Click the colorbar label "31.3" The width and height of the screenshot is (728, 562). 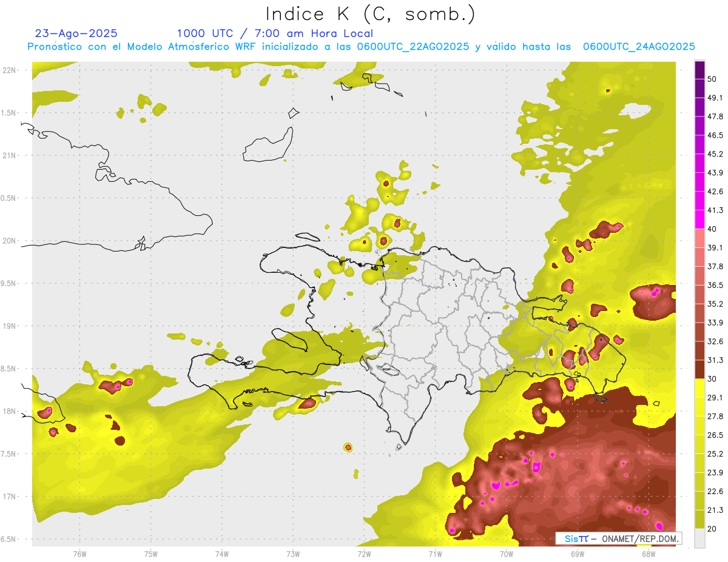[715, 361]
